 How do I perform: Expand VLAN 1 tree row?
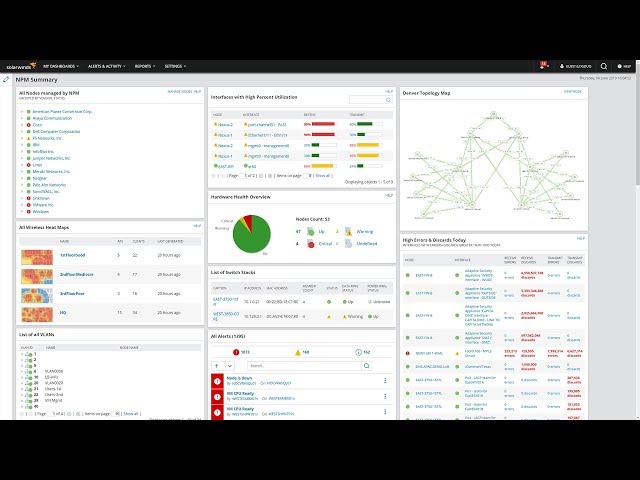click(x=22, y=354)
